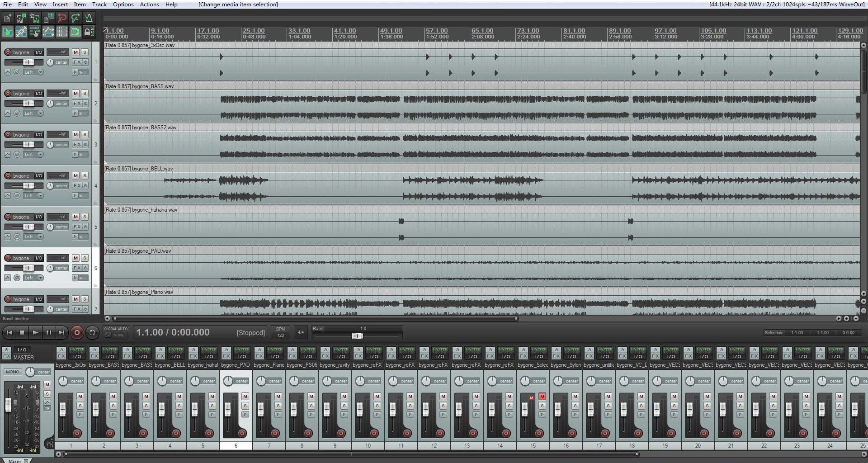
Task: Open track 2 Left input dropdown
Action: (33, 113)
